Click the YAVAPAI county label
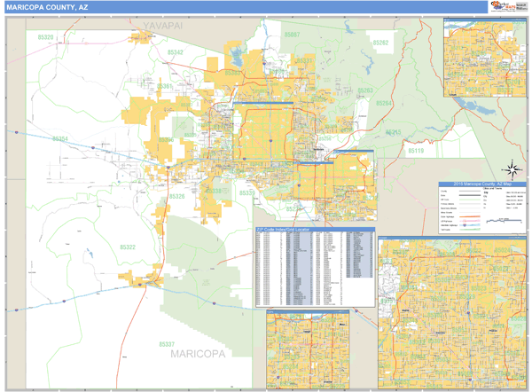This screenshot has height=392, width=532. (x=163, y=26)
